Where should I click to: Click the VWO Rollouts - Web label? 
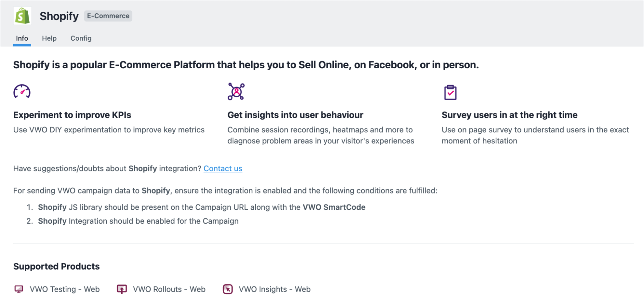[x=169, y=289]
